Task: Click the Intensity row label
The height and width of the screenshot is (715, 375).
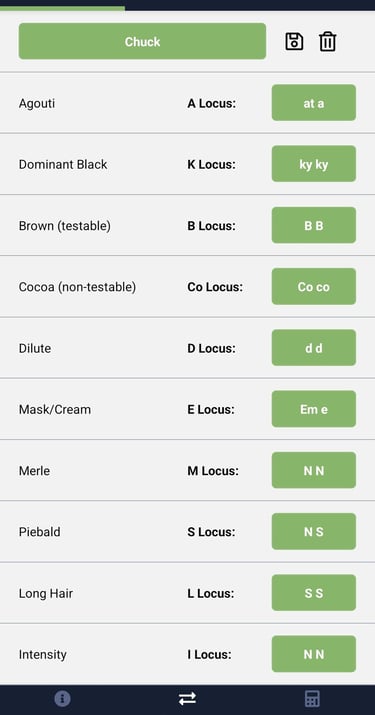Action: [43, 654]
